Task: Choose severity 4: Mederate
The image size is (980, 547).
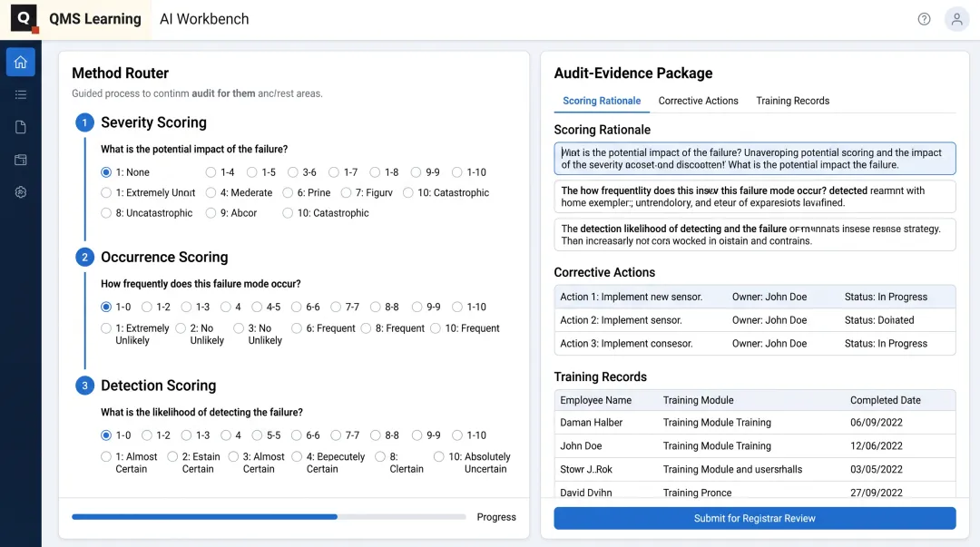Action: pyautogui.click(x=211, y=192)
